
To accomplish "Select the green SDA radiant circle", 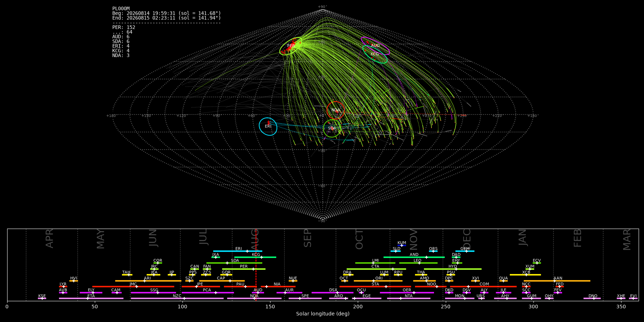I will tap(332, 128).
